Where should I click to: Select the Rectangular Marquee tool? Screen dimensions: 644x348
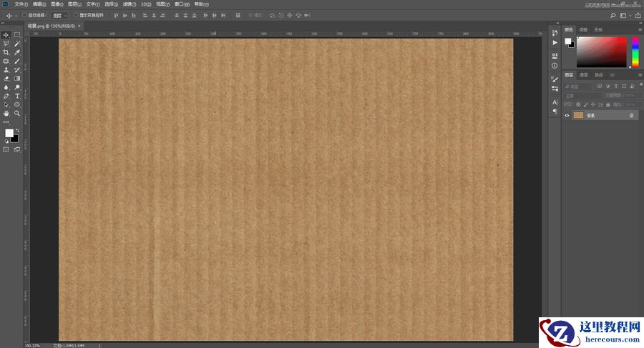[17, 34]
